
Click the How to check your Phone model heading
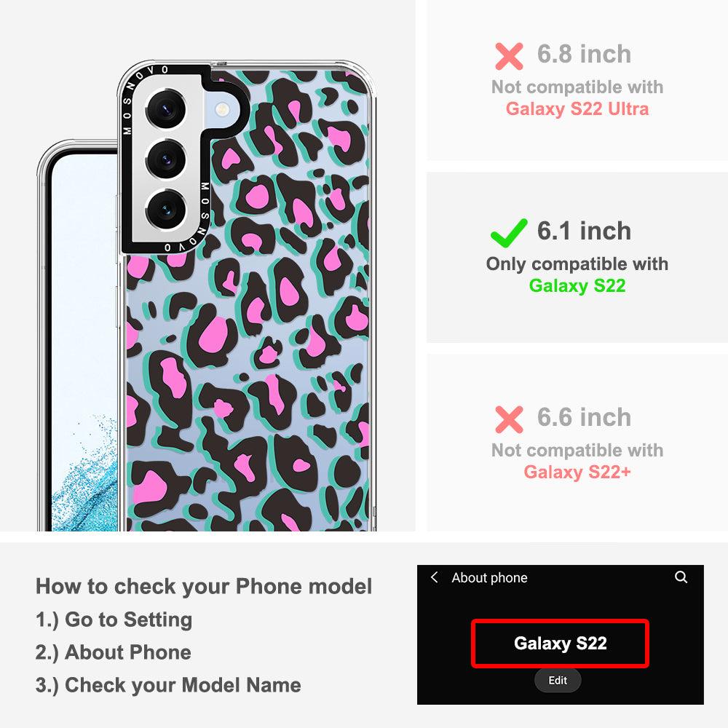coord(204,586)
